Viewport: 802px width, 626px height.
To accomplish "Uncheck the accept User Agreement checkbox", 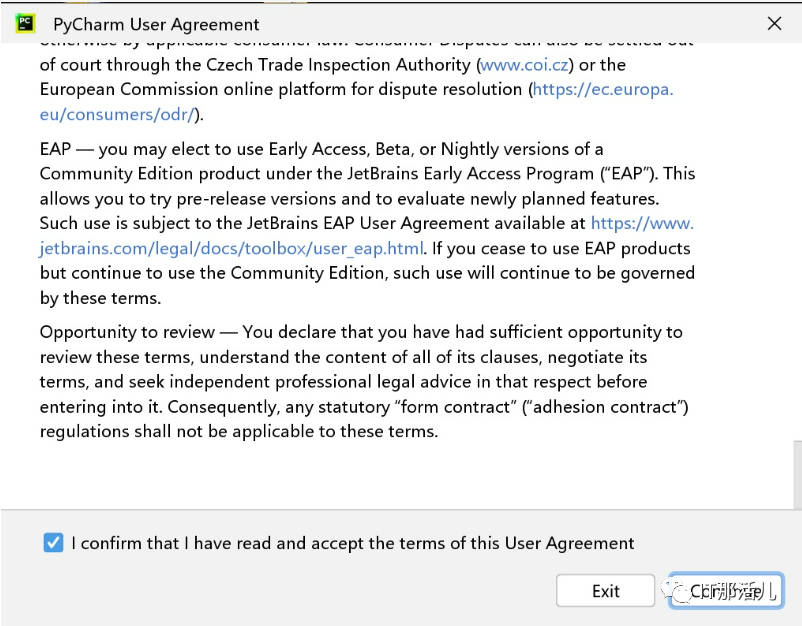I will coord(53,543).
